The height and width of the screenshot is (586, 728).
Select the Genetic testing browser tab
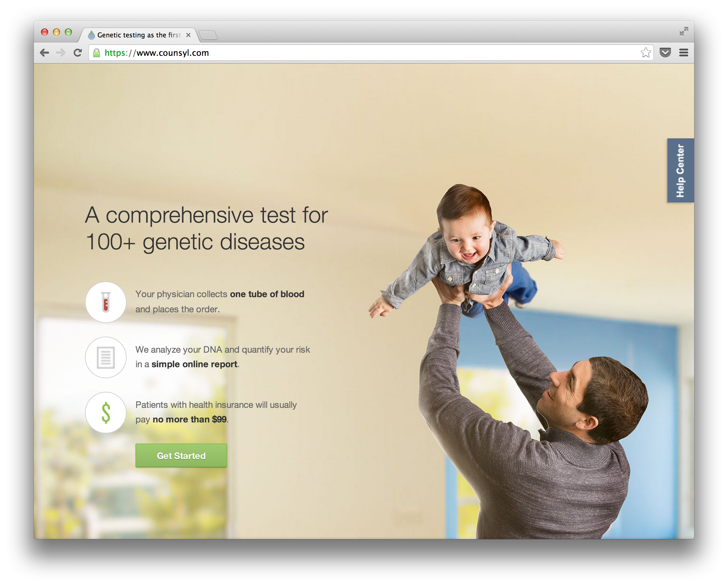138,35
